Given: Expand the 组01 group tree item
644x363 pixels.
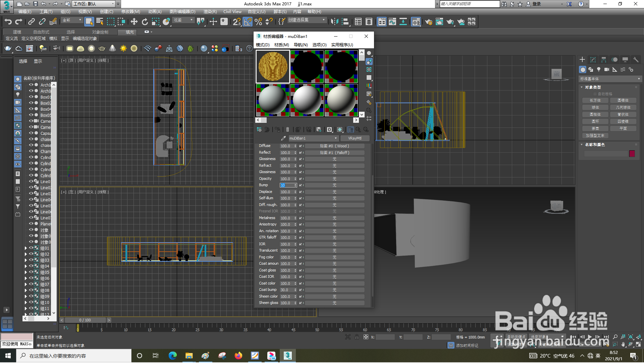Looking at the screenshot, I should pyautogui.click(x=26, y=248).
